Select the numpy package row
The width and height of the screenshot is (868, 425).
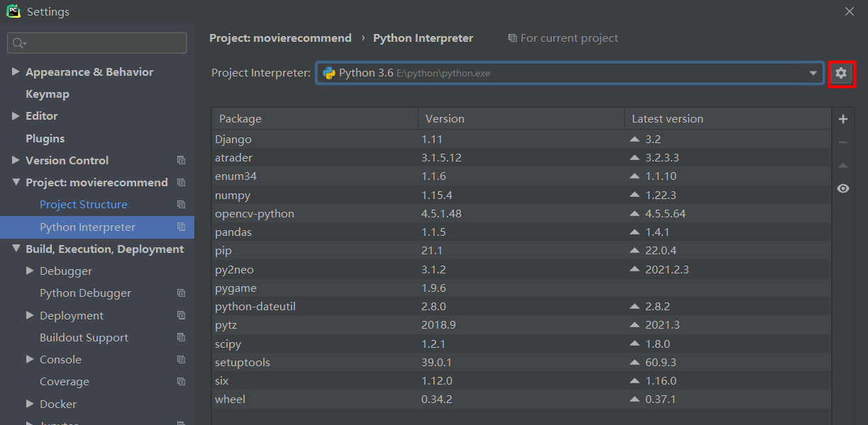tap(233, 195)
